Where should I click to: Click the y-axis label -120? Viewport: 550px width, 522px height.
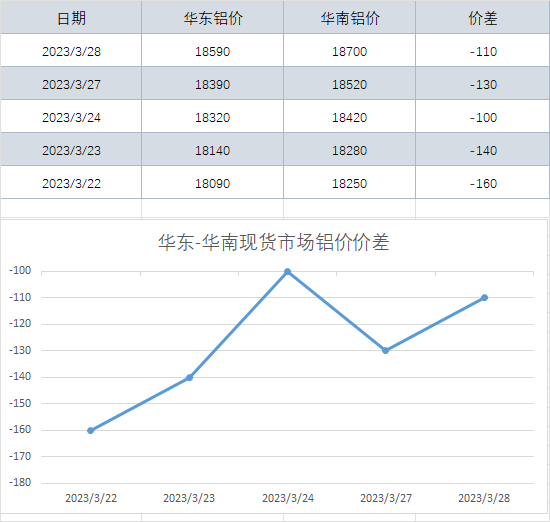click(20, 323)
